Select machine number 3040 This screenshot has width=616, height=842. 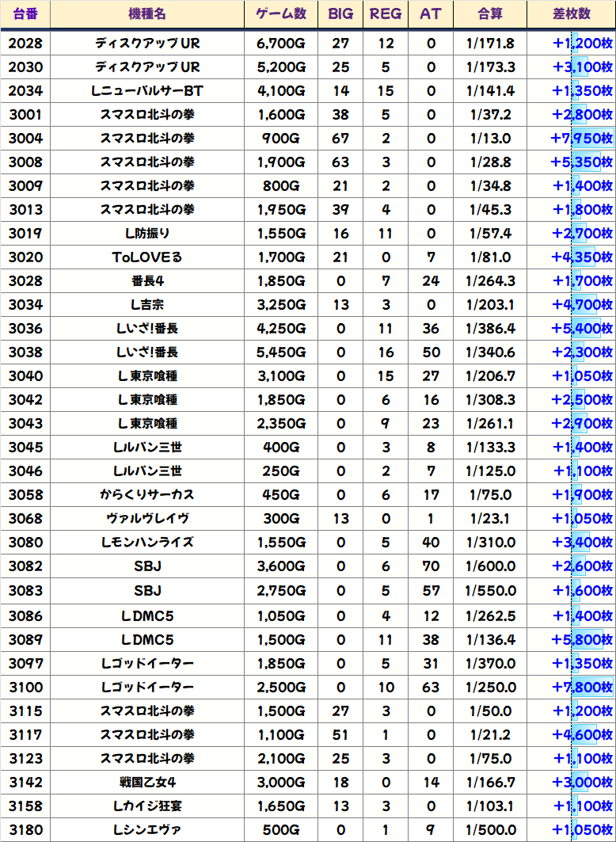click(x=25, y=376)
